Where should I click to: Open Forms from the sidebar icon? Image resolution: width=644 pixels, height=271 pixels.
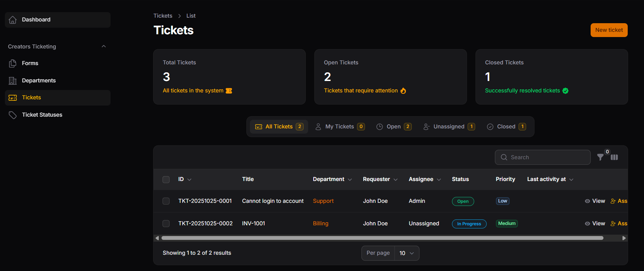13,63
